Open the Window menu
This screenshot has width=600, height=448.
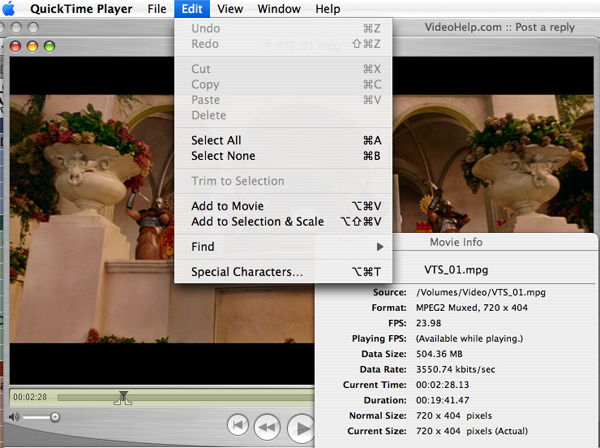279,9
